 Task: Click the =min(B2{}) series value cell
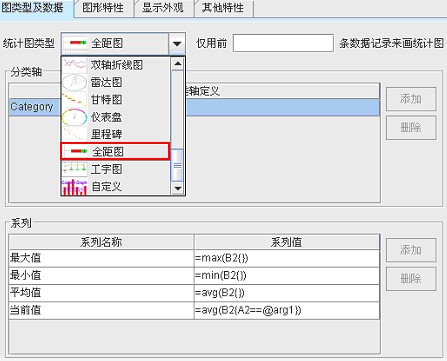point(287,276)
